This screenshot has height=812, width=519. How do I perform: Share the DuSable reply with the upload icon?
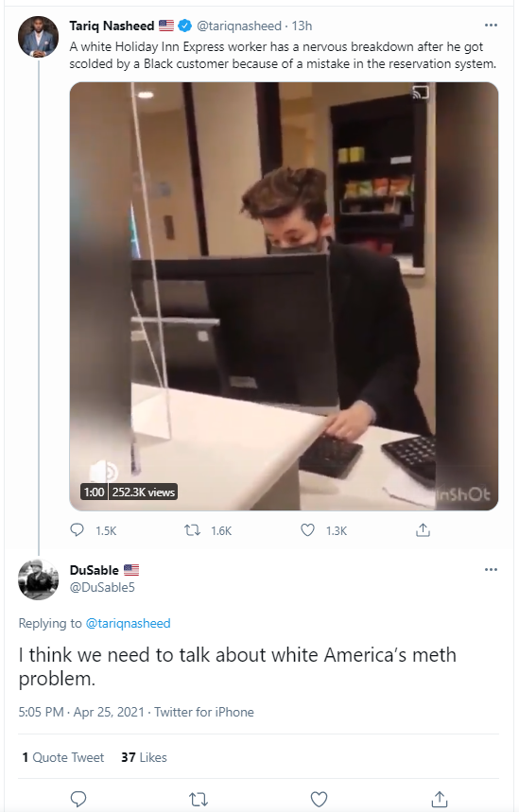[440, 799]
